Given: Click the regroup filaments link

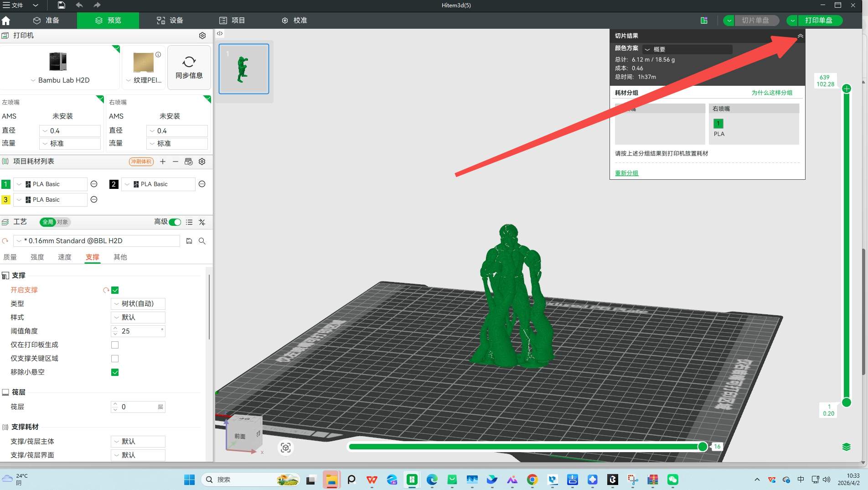Looking at the screenshot, I should 626,173.
